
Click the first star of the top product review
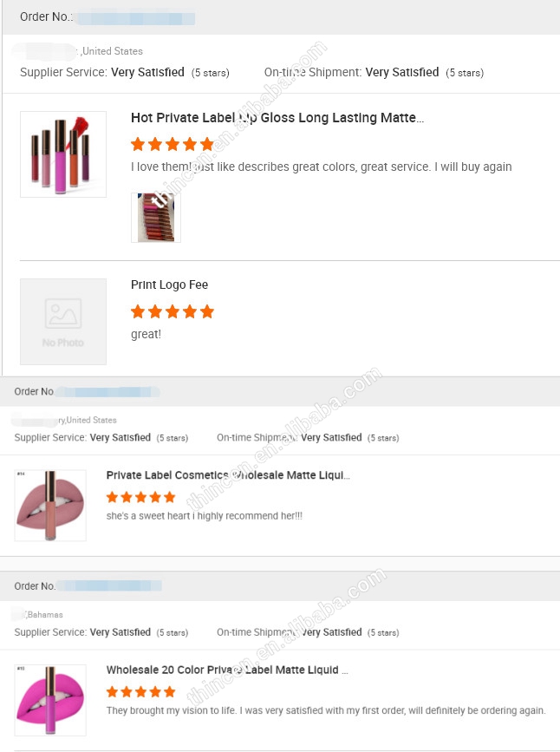[138, 144]
